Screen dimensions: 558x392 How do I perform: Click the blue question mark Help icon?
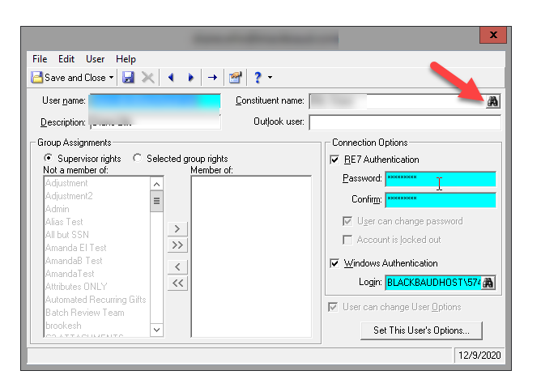pos(258,77)
